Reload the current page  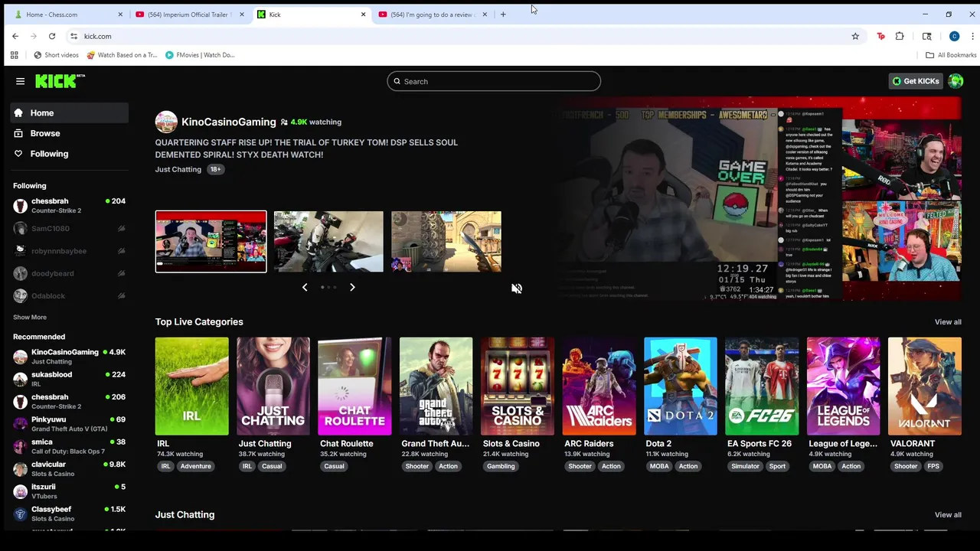point(52,36)
